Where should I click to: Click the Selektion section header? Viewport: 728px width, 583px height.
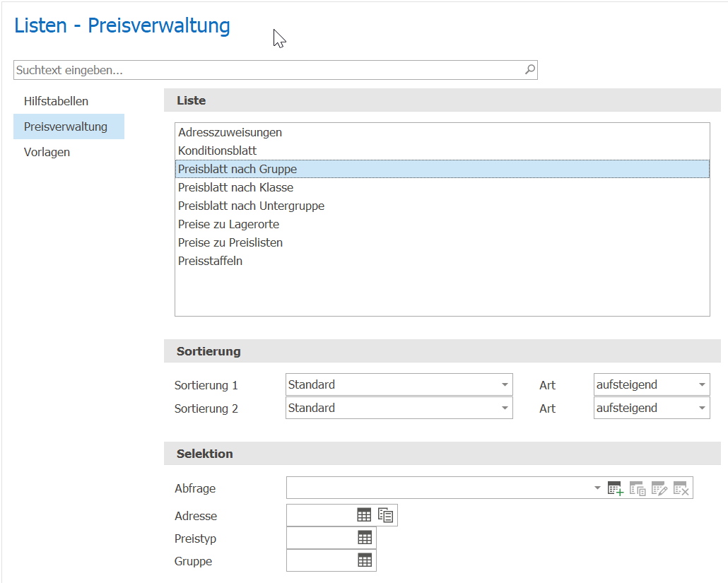[x=442, y=454]
